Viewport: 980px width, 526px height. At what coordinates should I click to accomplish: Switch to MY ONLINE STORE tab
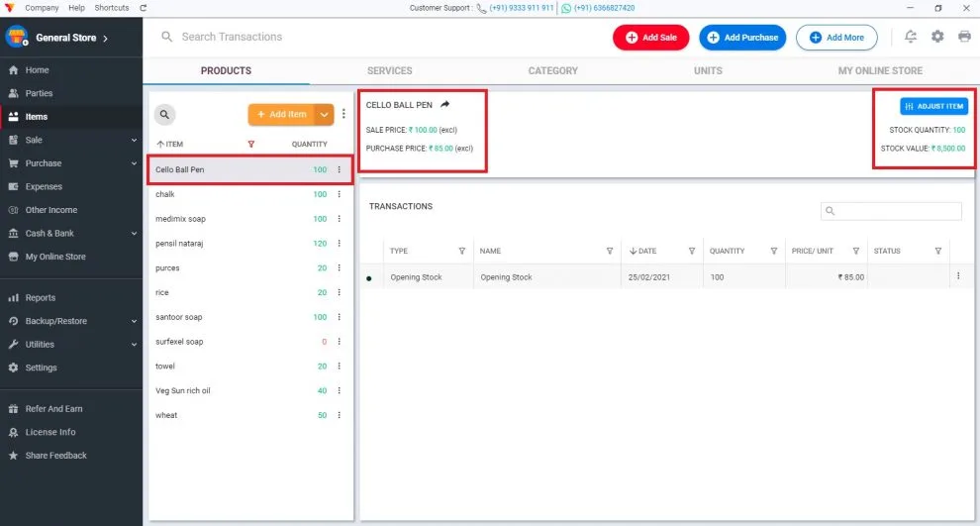click(x=880, y=70)
